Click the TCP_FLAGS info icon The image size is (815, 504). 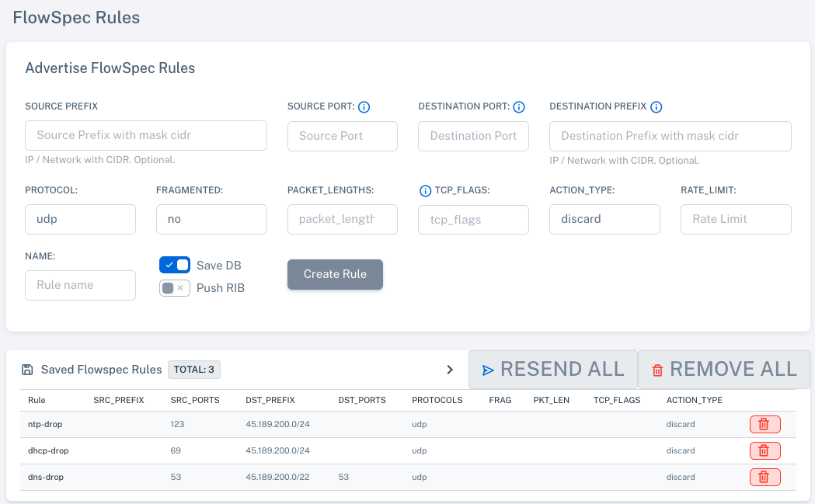coord(425,190)
